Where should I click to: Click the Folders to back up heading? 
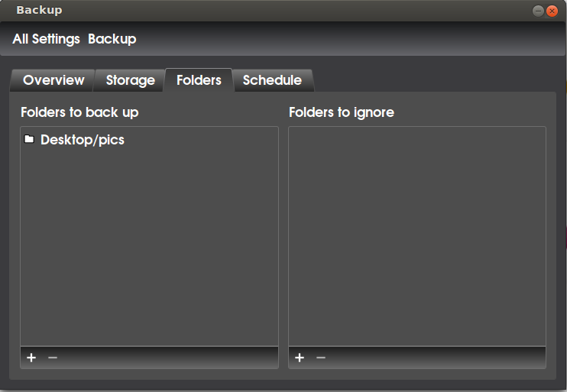pos(79,112)
